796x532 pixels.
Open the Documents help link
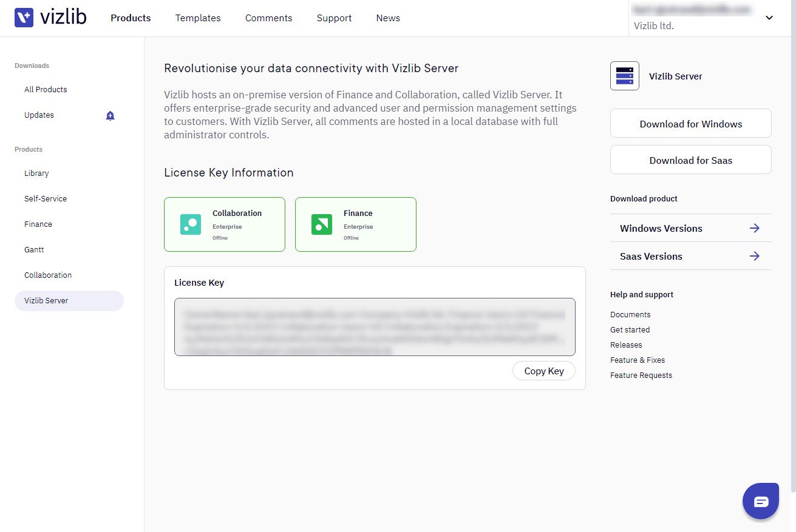(630, 314)
